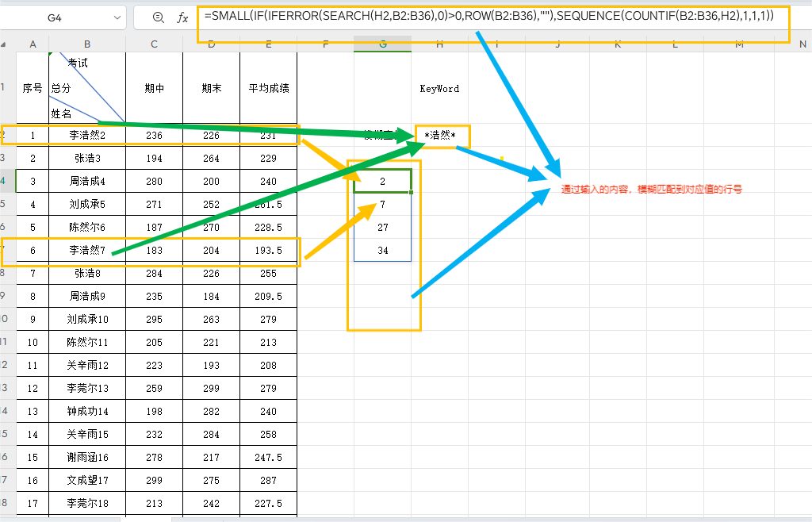Click midterm score 187
812x522 pixels.
click(x=155, y=227)
